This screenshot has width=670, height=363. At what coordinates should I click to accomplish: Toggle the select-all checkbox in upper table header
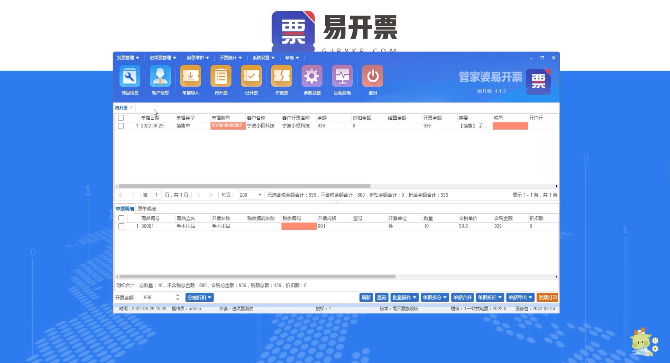pyautogui.click(x=121, y=118)
